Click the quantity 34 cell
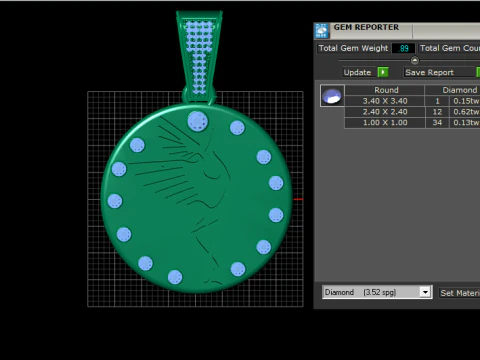The width and height of the screenshot is (480, 360). coord(437,123)
